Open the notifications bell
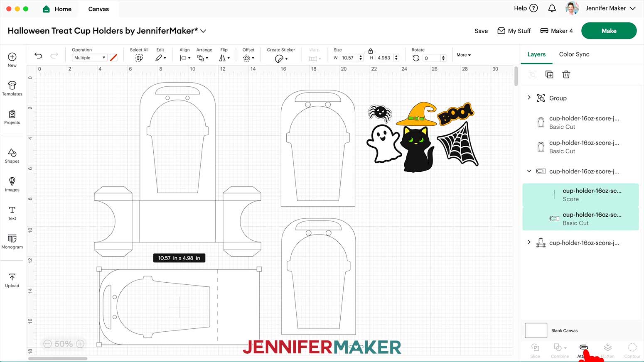644x362 pixels. coord(552,8)
